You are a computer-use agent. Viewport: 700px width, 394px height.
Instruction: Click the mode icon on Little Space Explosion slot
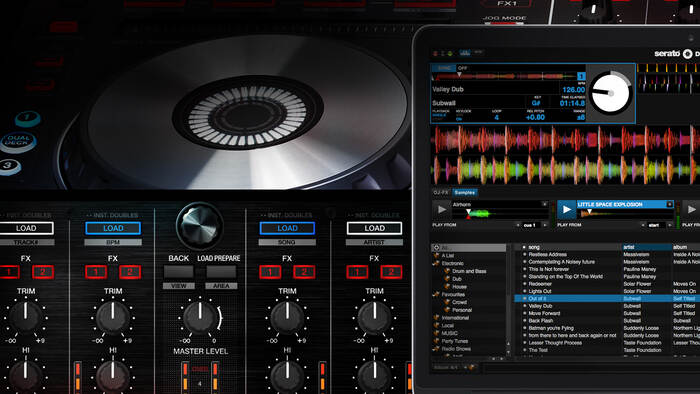pos(669,204)
